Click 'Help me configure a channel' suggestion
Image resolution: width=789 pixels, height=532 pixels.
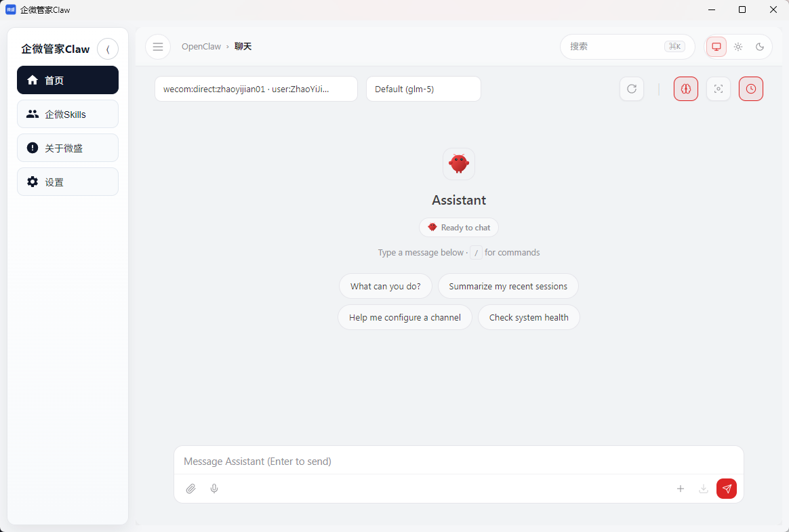(x=405, y=318)
